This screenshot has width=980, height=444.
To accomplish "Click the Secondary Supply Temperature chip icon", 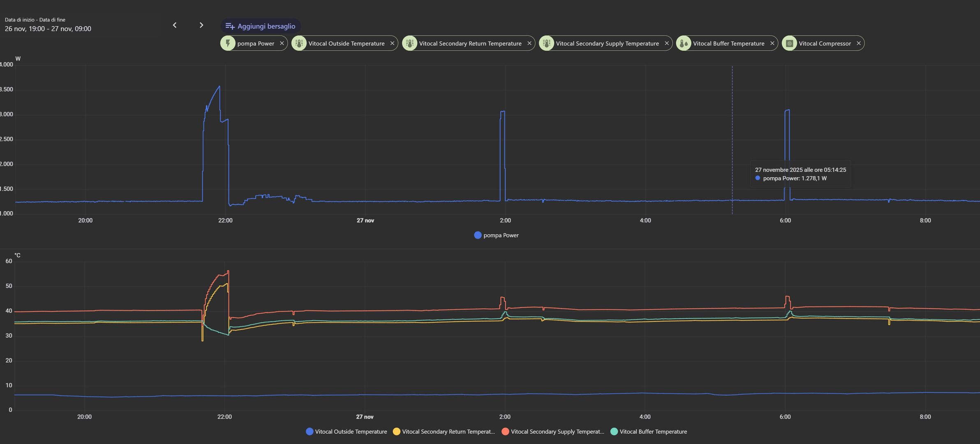I will [547, 43].
